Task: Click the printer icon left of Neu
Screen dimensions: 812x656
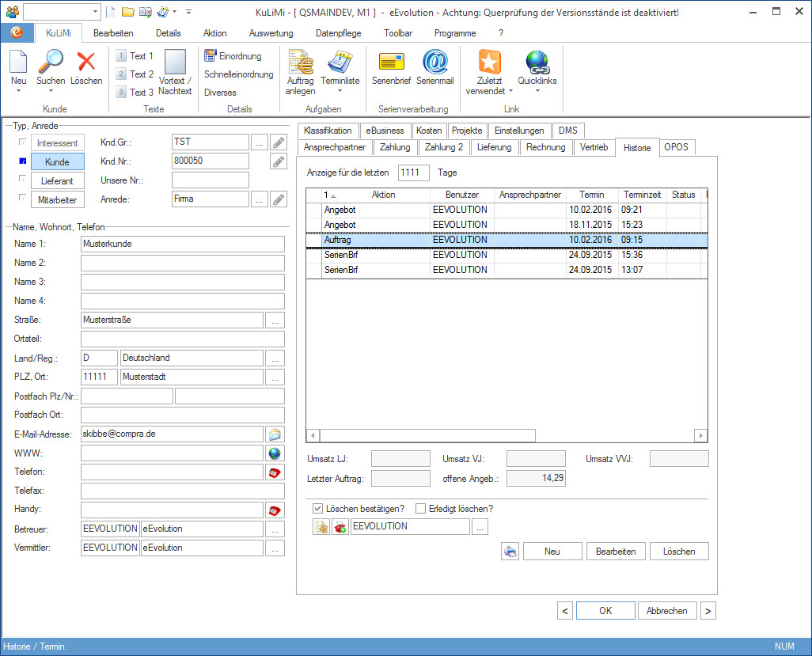Action: (510, 552)
